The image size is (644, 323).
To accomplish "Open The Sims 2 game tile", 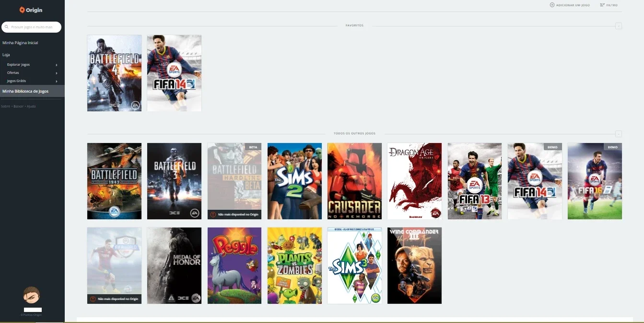I will click(x=294, y=181).
